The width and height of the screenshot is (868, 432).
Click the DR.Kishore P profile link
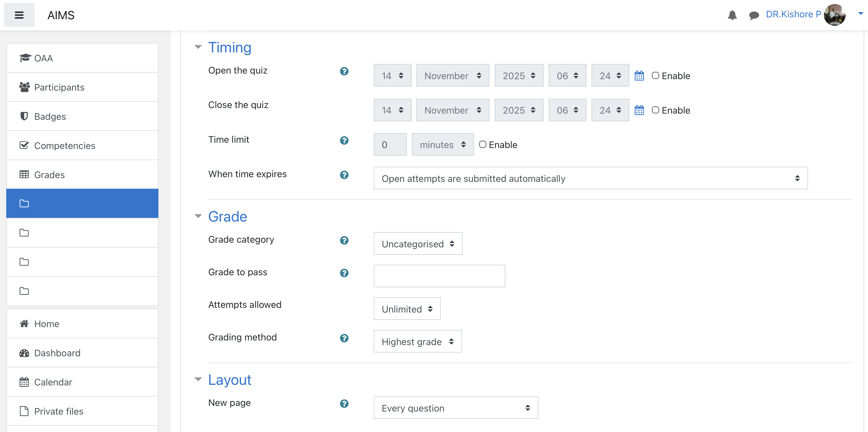[793, 15]
